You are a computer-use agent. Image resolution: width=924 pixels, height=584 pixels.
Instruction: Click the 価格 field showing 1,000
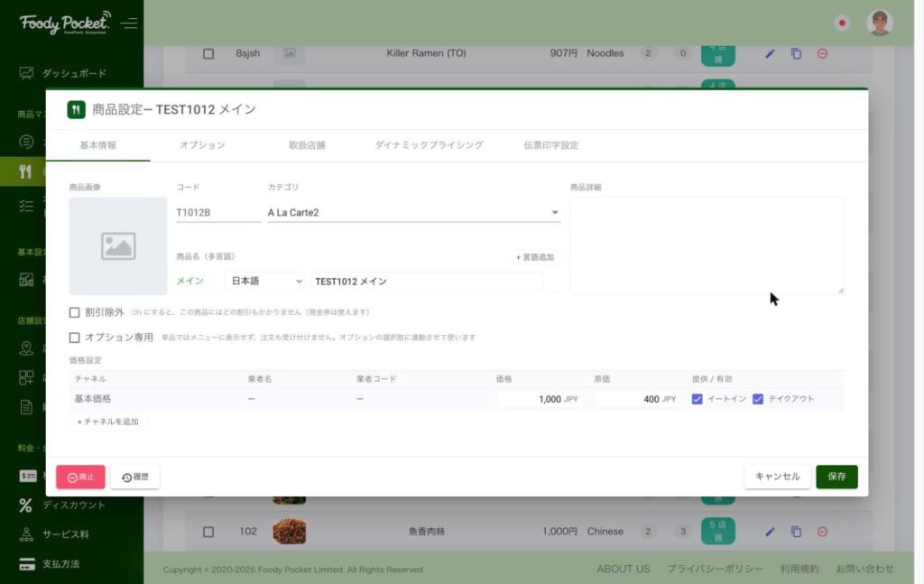tap(540, 399)
